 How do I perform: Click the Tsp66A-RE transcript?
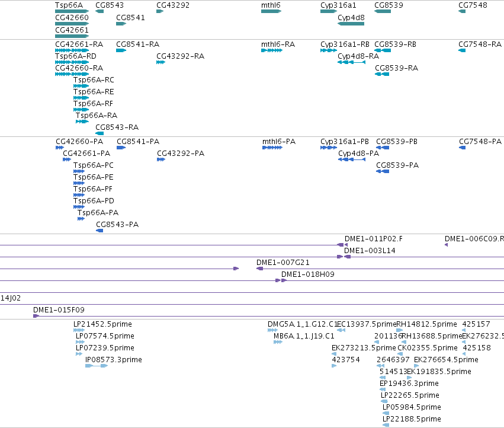(x=81, y=98)
